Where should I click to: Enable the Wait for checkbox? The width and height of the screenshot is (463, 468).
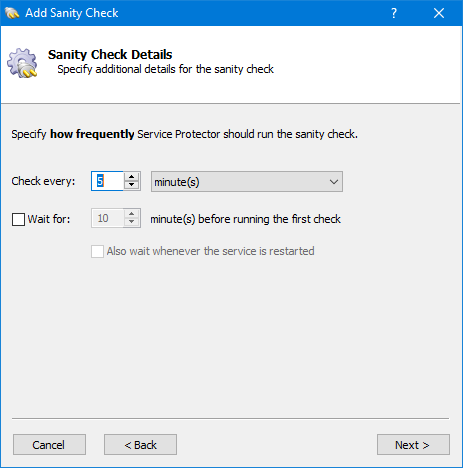click(x=18, y=219)
